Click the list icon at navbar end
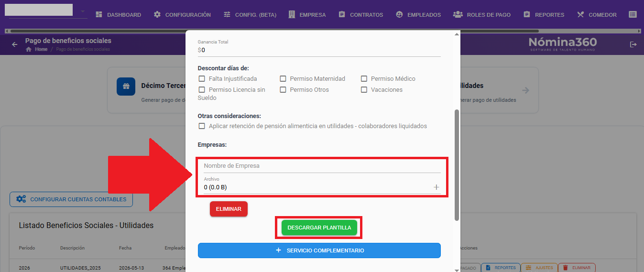The image size is (644, 272). [633, 14]
